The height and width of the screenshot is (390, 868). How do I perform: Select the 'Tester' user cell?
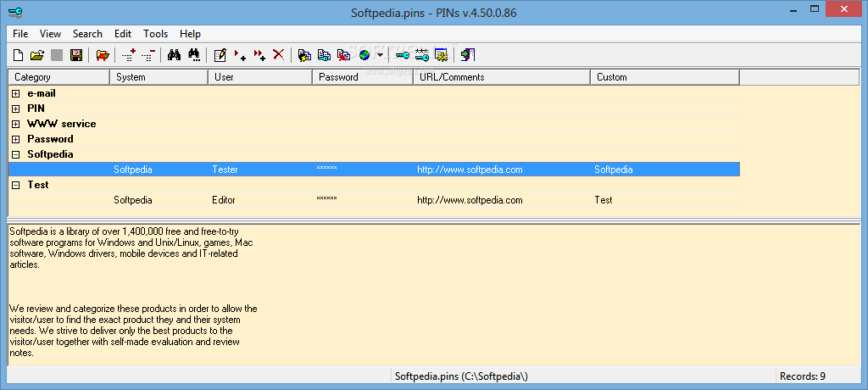coord(225,170)
